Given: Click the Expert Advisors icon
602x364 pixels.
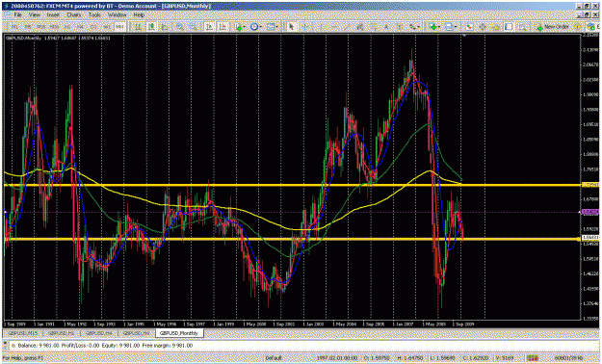Looking at the screenshot, I should [x=591, y=27].
